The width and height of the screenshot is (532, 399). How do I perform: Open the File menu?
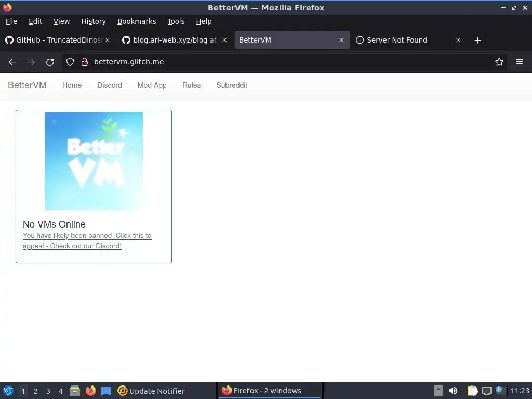(11, 21)
